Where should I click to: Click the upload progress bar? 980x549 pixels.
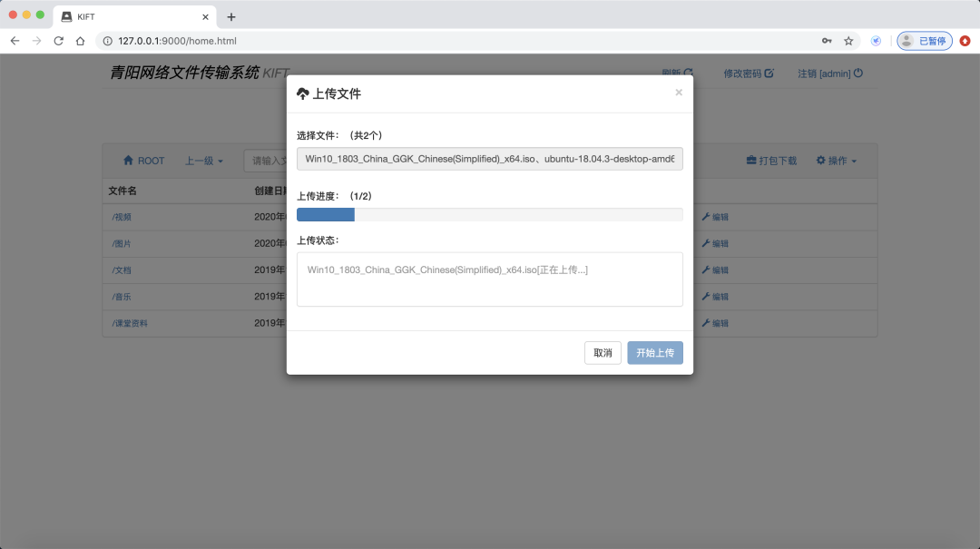click(489, 214)
